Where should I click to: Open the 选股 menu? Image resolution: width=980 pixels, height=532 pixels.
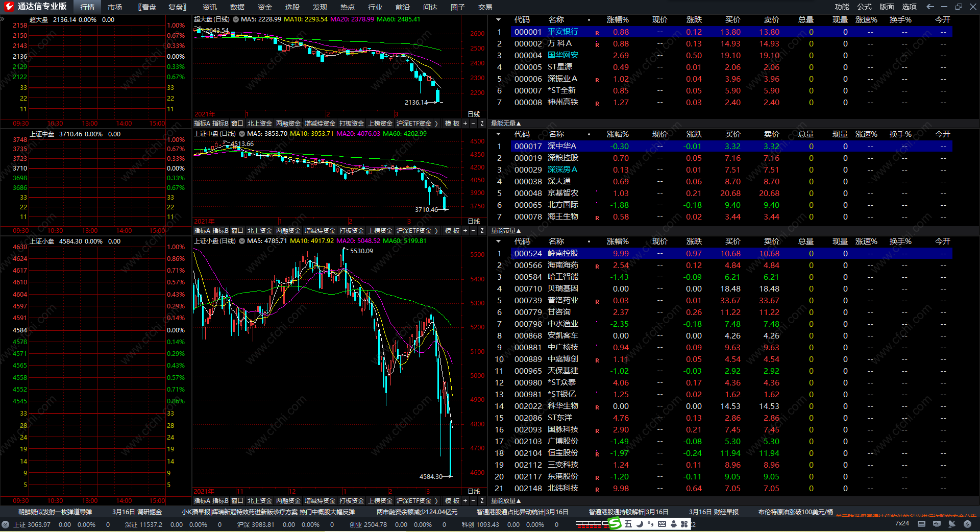tap(292, 7)
